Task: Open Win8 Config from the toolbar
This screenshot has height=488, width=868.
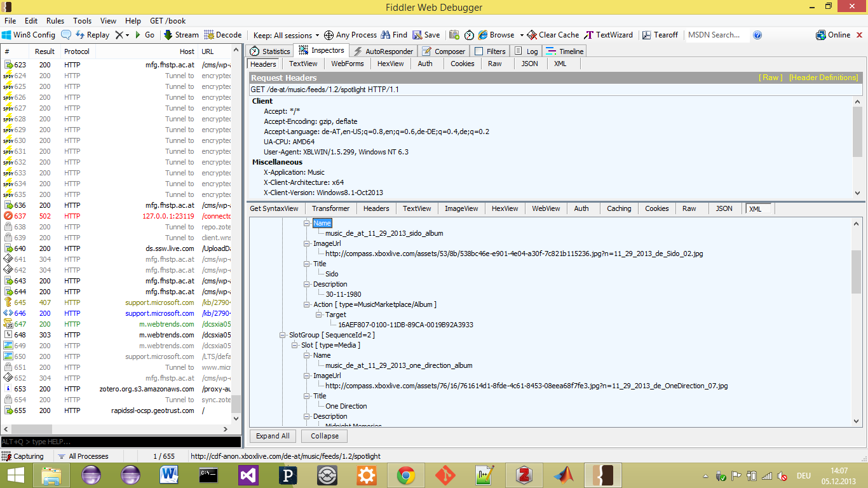Action: (29, 35)
